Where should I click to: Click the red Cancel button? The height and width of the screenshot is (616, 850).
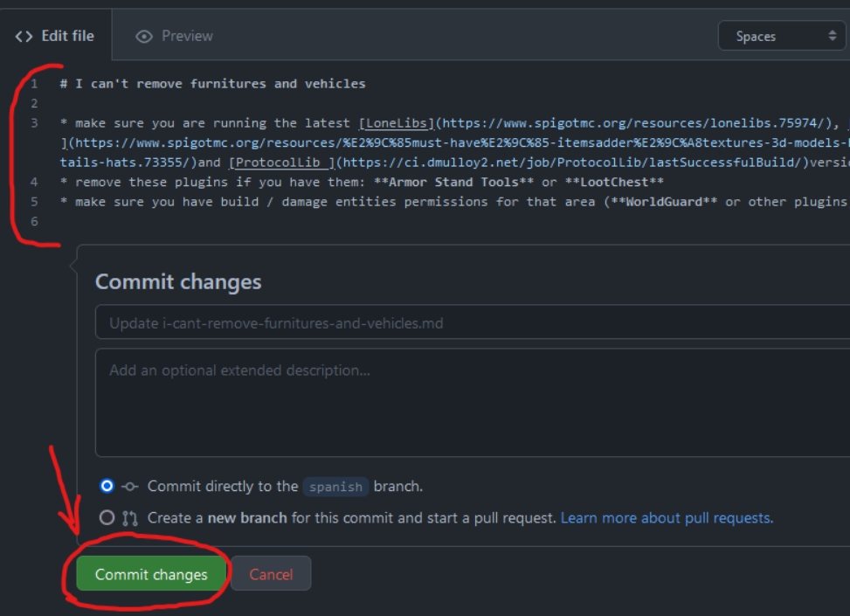[x=271, y=574]
